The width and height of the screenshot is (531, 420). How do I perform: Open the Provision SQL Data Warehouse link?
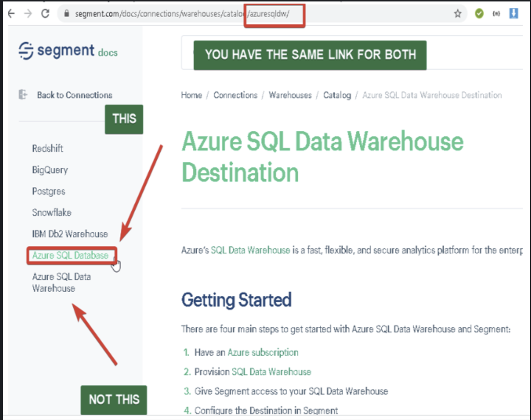tap(271, 372)
